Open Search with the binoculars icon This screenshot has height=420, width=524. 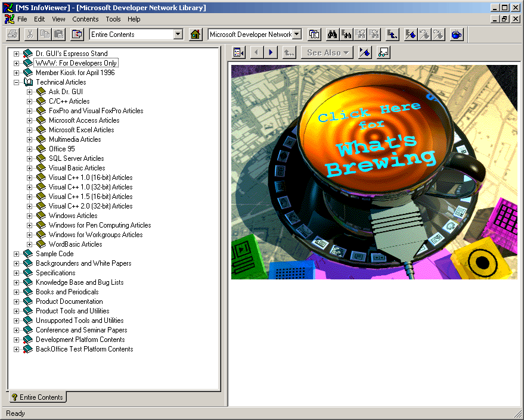point(332,35)
